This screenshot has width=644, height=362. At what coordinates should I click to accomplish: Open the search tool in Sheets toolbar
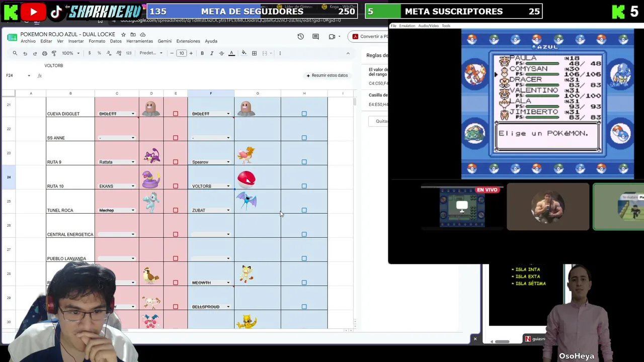[15, 53]
